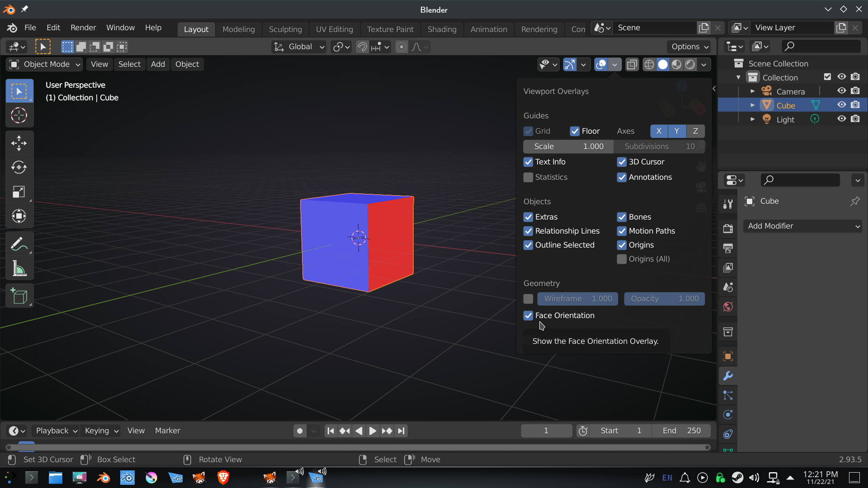The width and height of the screenshot is (868, 488).
Task: Select the Move tool in toolbar
Action: click(19, 143)
